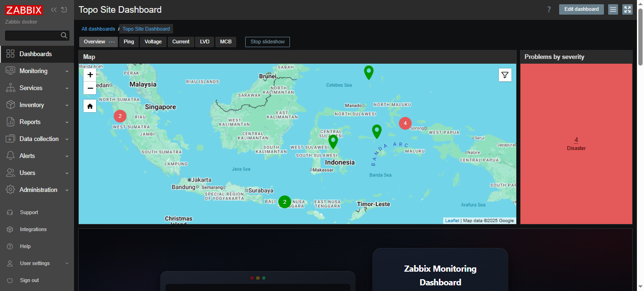Click the Edit dashboard button
The height and width of the screenshot is (291, 644).
click(581, 9)
